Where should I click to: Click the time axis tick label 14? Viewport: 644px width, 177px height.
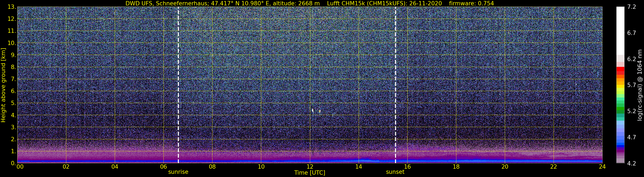[358, 167]
